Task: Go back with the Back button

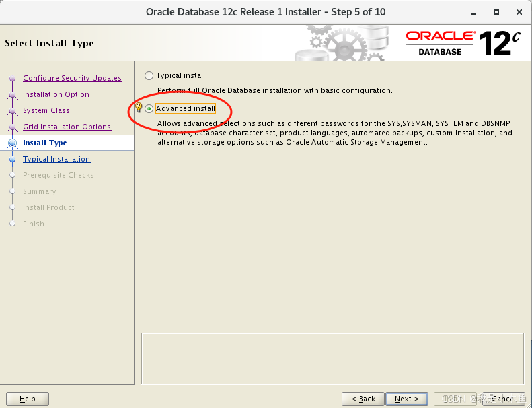Action: [x=363, y=399]
